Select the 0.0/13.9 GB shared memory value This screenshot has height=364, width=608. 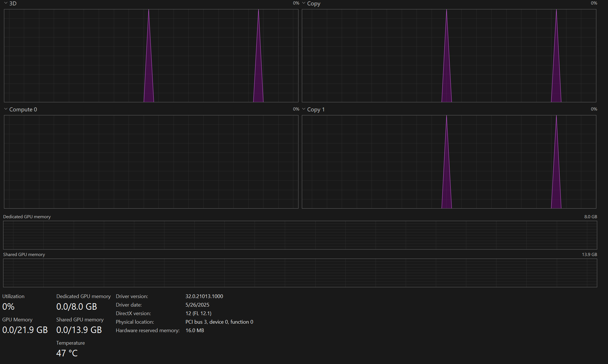(79, 330)
